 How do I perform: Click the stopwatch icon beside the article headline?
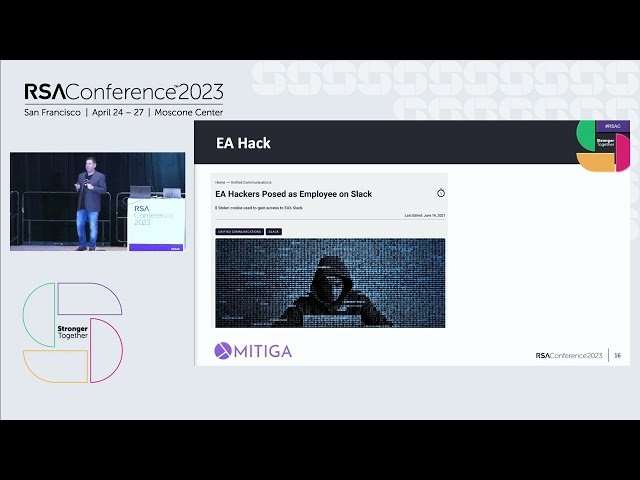pos(441,193)
